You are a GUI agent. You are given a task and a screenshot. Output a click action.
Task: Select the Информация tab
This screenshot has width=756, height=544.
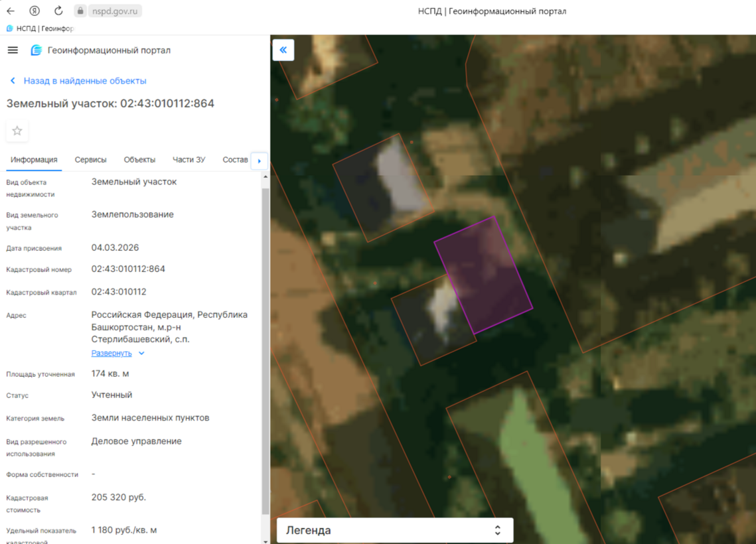click(34, 160)
